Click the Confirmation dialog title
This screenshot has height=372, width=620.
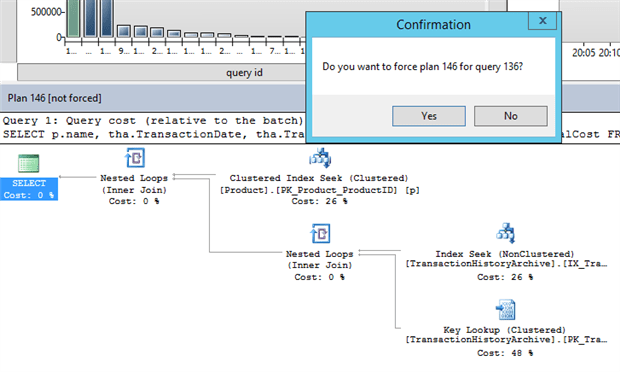[x=433, y=25]
